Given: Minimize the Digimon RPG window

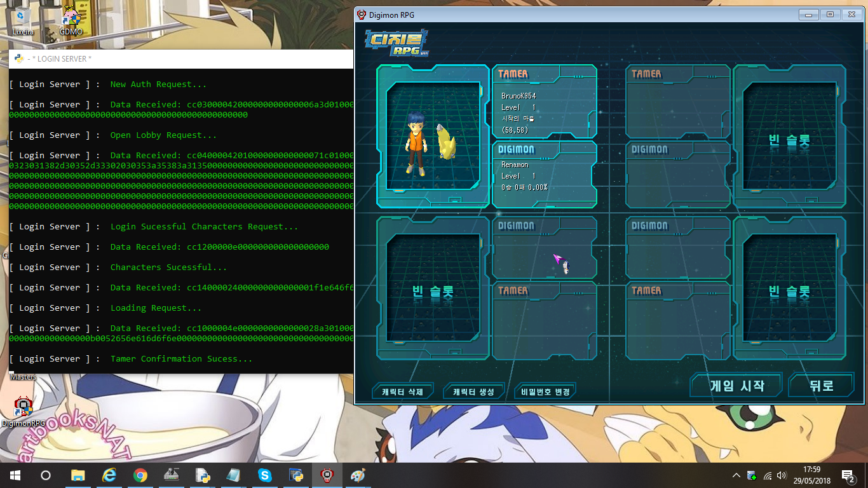Looking at the screenshot, I should click(x=809, y=14).
